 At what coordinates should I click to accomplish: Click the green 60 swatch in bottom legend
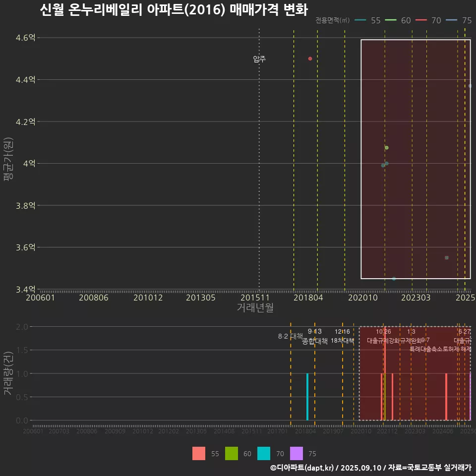(232, 453)
